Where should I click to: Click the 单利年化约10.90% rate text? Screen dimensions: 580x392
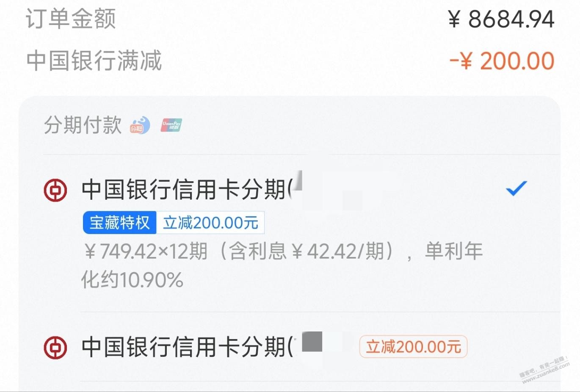point(283,265)
